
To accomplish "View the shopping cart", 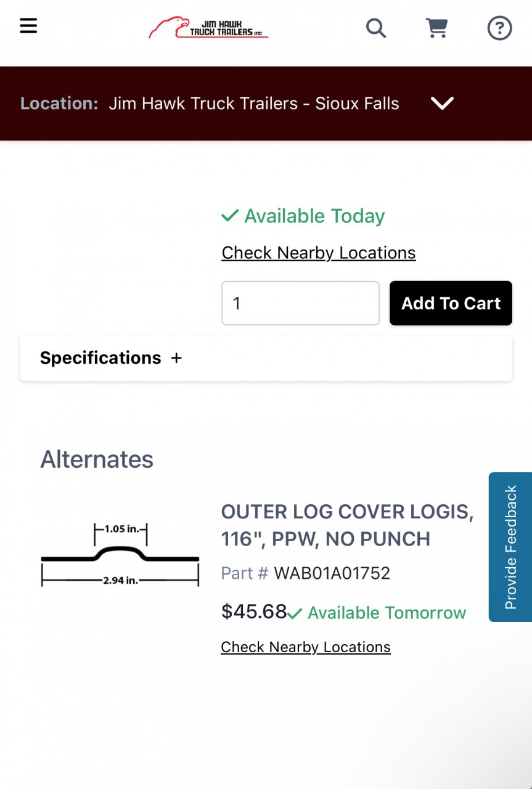I will point(436,28).
